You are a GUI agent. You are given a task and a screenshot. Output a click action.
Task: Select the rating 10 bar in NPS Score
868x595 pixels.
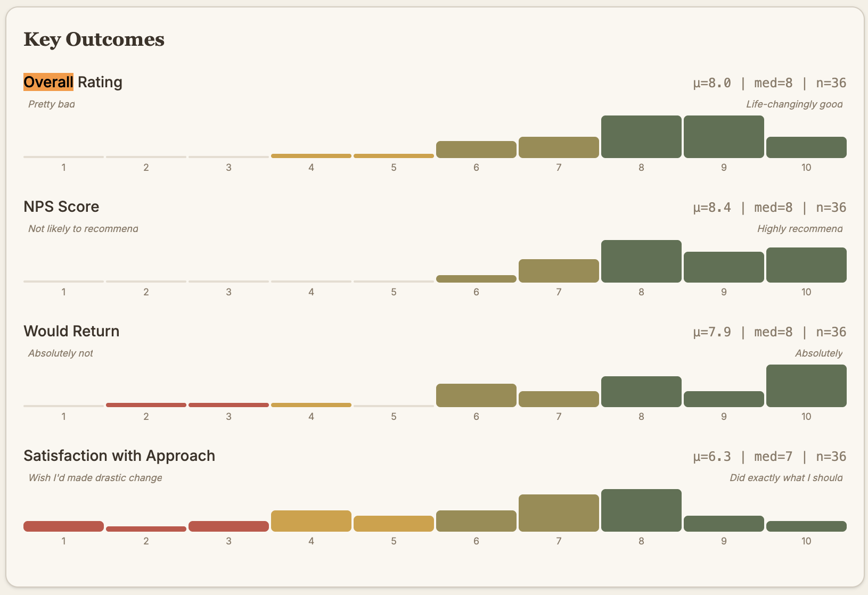coord(806,265)
